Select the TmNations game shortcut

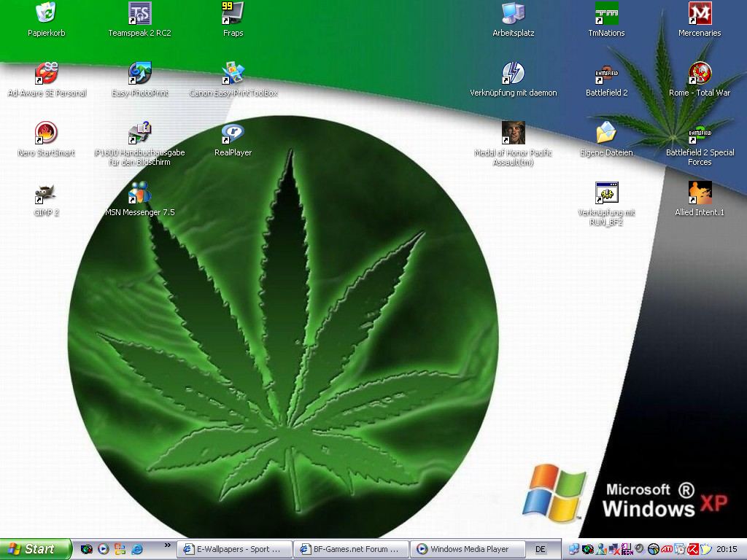(606, 20)
